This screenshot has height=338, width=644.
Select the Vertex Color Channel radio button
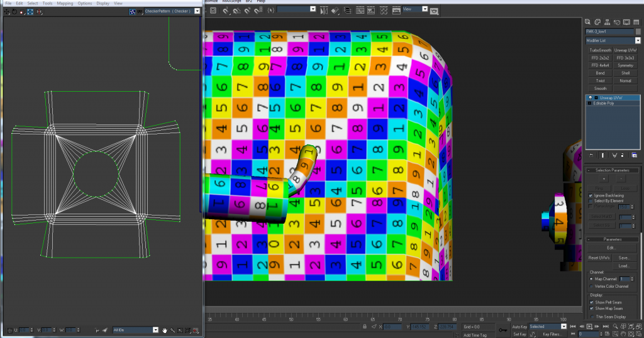592,286
